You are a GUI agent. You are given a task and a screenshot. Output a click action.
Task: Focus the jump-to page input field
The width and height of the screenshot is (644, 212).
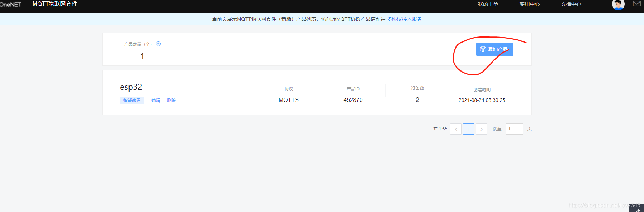point(514,129)
